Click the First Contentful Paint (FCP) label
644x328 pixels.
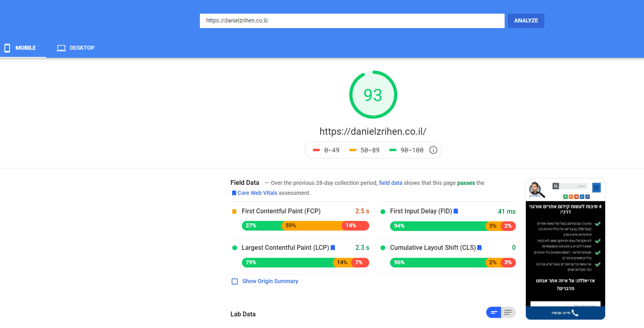281,211
